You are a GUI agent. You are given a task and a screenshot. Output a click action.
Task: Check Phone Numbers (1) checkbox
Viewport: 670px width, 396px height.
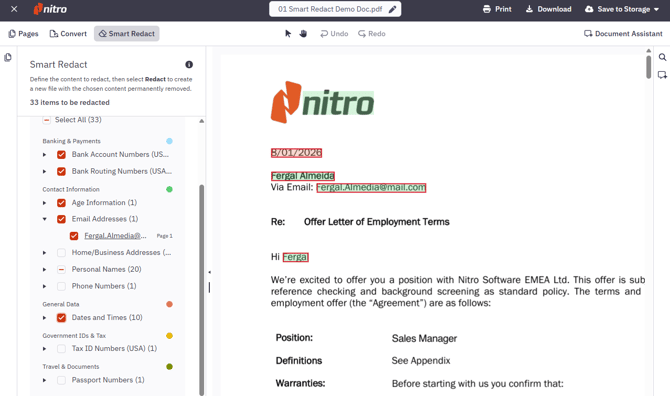point(61,286)
